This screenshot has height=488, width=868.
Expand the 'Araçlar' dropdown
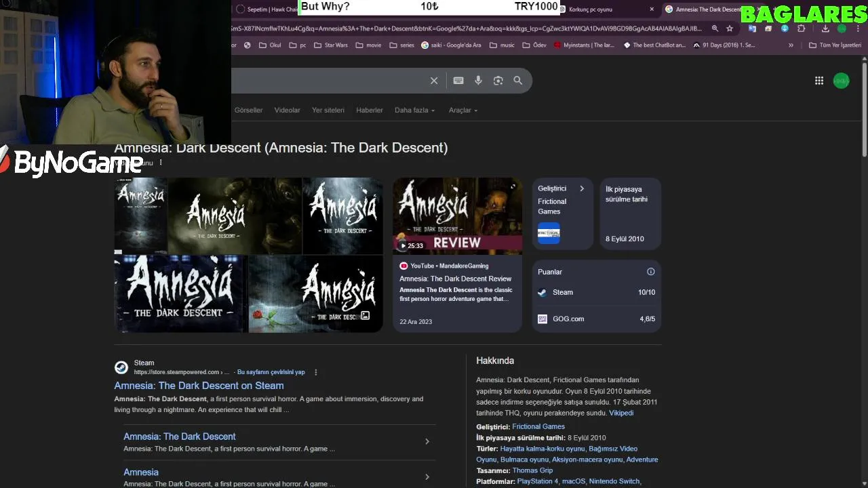pyautogui.click(x=463, y=110)
